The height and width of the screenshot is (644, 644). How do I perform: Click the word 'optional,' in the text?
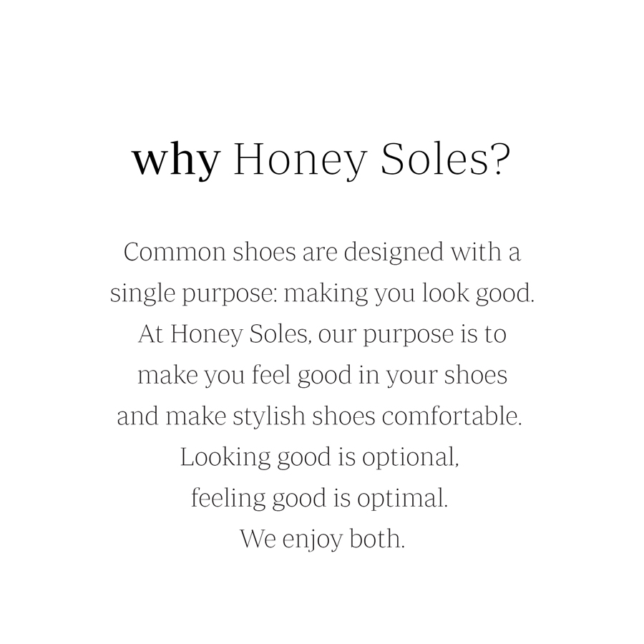coord(410,458)
